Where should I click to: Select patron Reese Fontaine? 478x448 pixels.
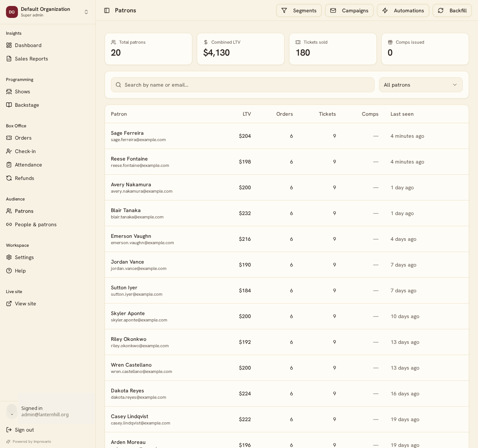pos(129,159)
